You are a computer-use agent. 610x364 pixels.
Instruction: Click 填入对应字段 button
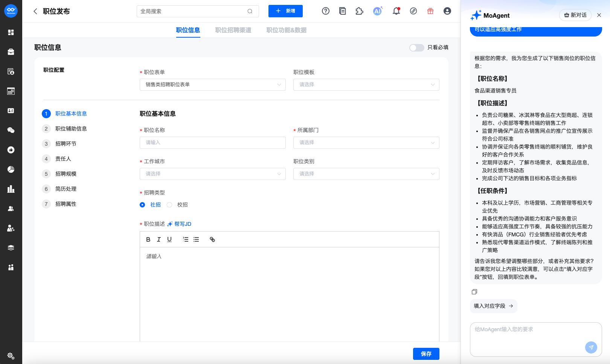coord(494,306)
